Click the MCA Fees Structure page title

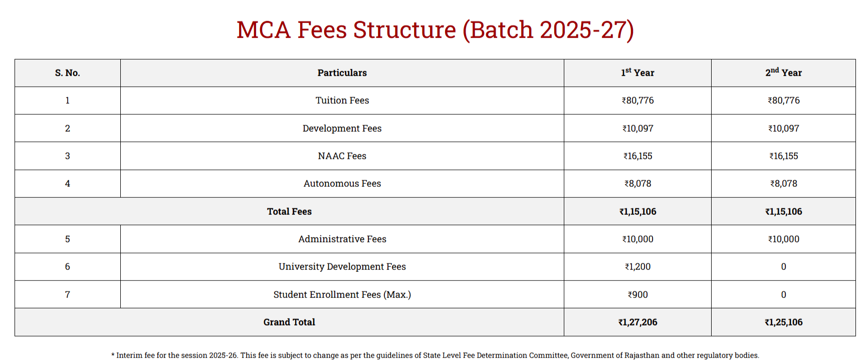(435, 30)
